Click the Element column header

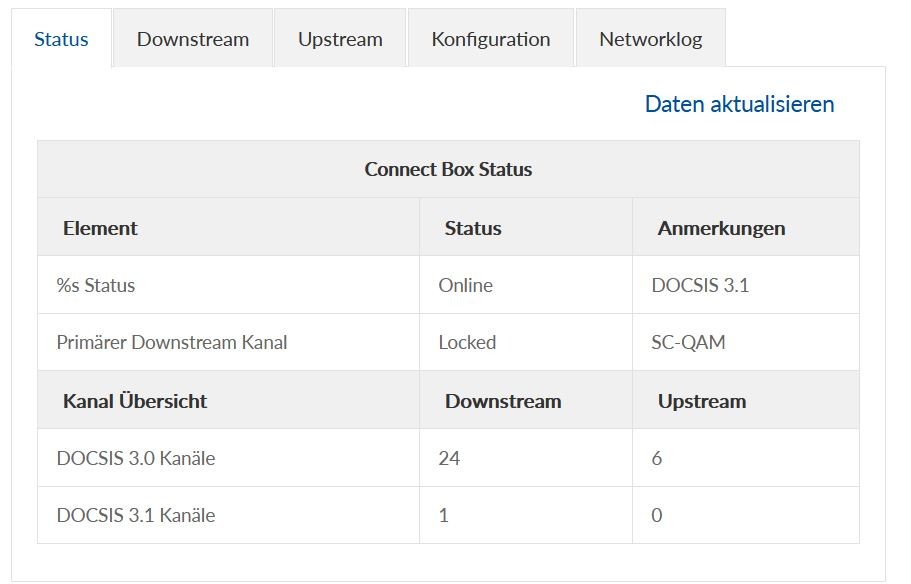coord(100,228)
